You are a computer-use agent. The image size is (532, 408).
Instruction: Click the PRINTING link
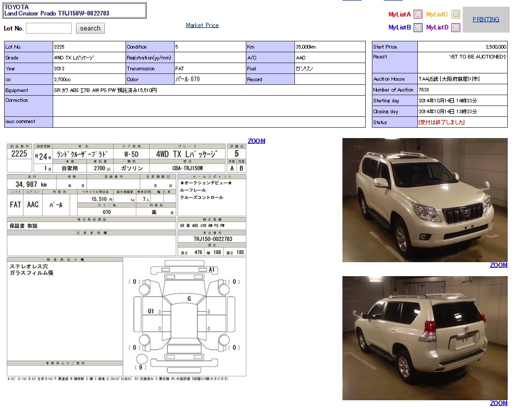[486, 20]
